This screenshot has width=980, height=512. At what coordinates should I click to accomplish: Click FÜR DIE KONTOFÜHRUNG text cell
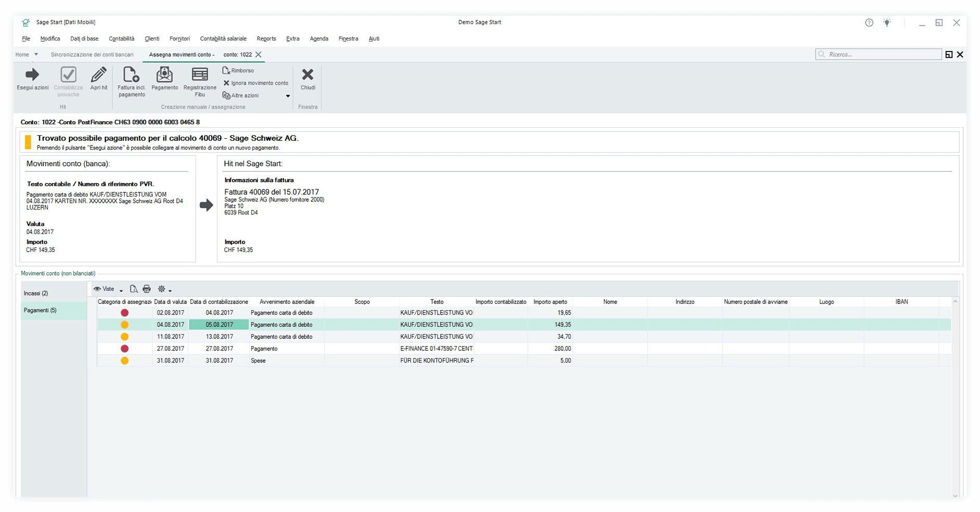(x=436, y=361)
